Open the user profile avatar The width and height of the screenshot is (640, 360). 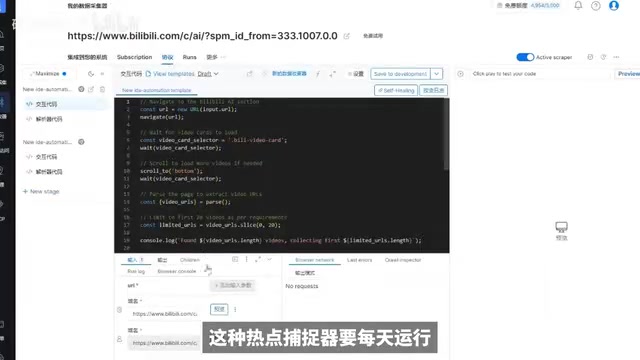click(613, 5)
